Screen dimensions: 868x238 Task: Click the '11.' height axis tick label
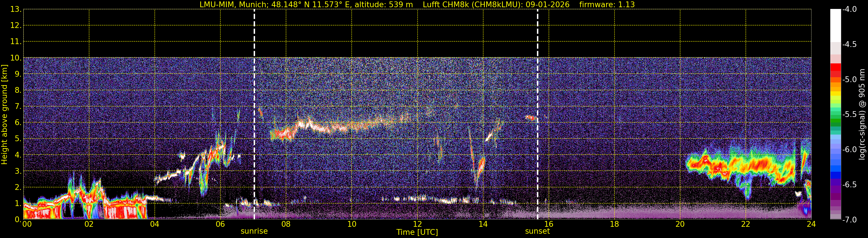16,42
